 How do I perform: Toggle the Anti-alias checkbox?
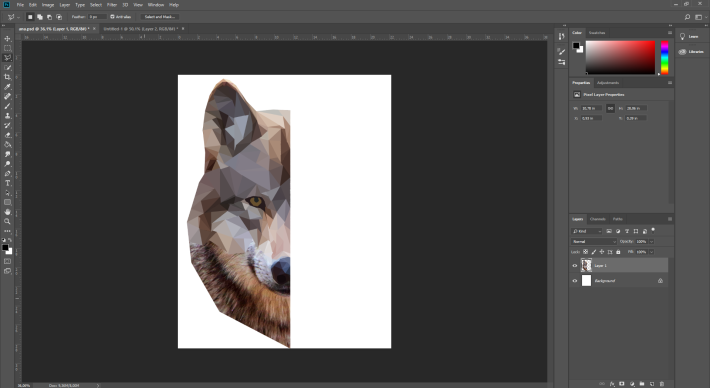coord(112,17)
